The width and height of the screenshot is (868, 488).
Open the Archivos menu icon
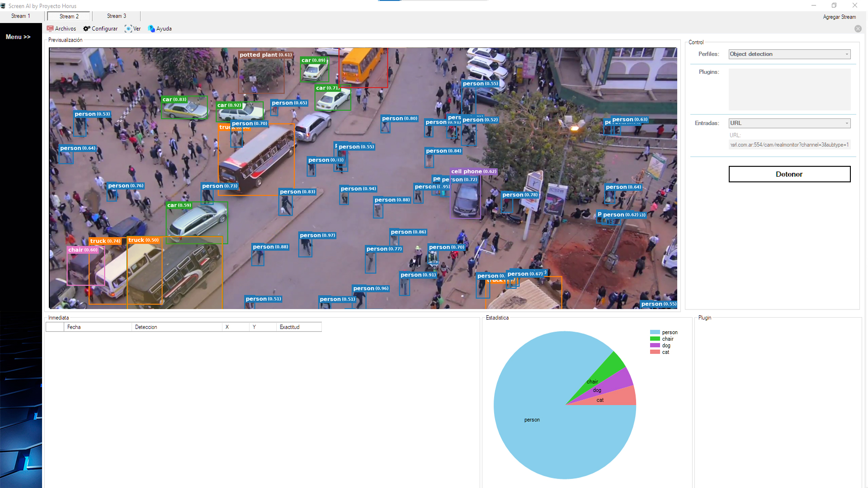click(x=50, y=28)
